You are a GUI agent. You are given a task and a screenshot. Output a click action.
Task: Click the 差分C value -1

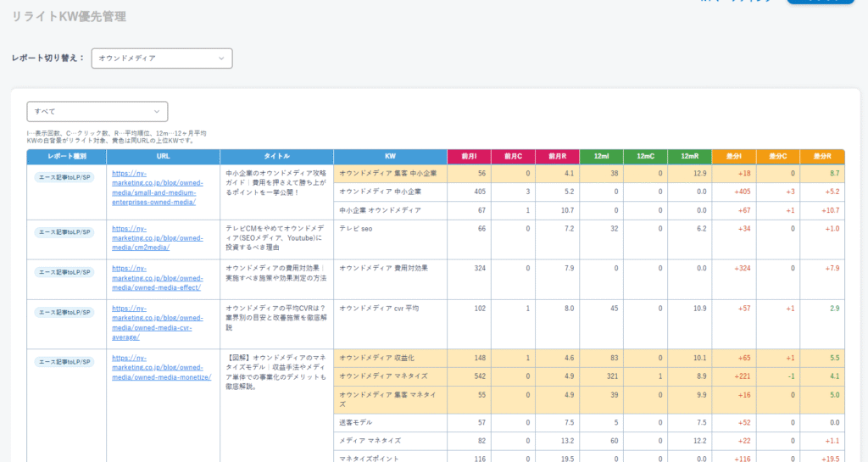pos(791,376)
